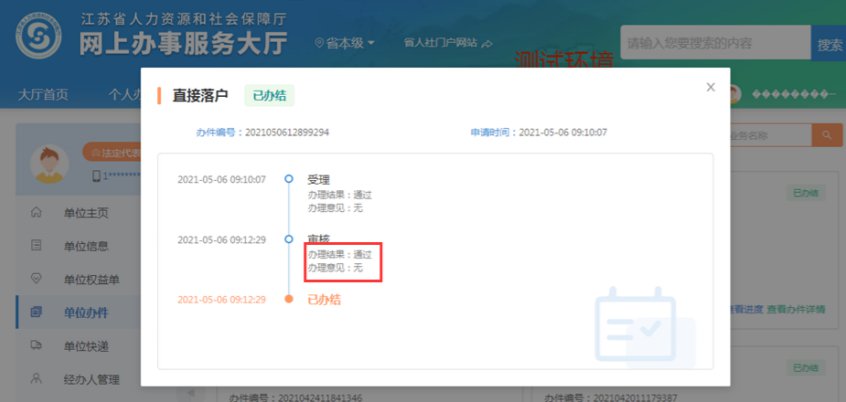Viewport: 846px width, 402px height.
Task: Select 单位办件 in sidebar
Action: point(86,312)
